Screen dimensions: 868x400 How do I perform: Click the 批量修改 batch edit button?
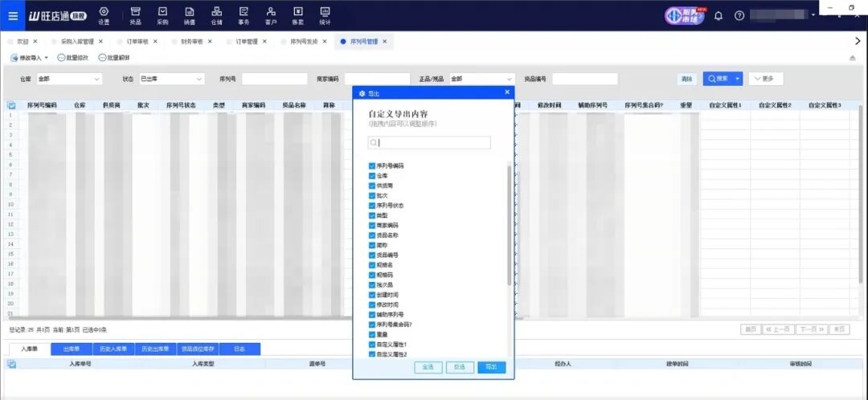[73, 58]
